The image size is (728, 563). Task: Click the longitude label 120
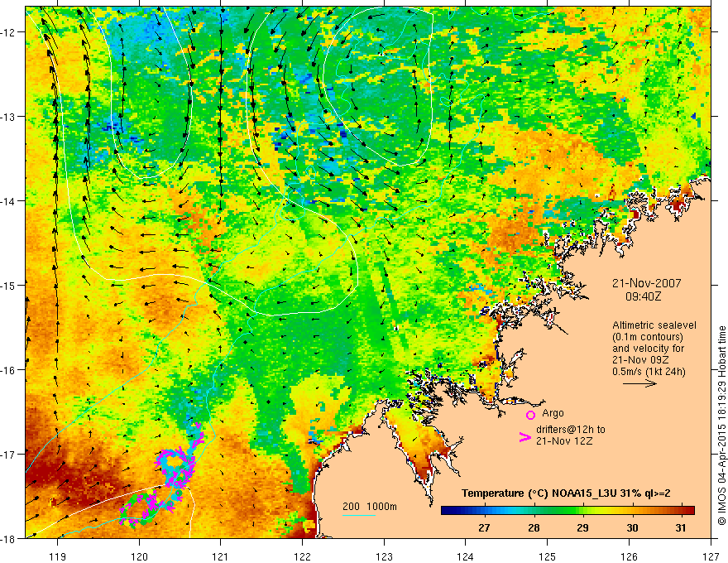pos(139,556)
